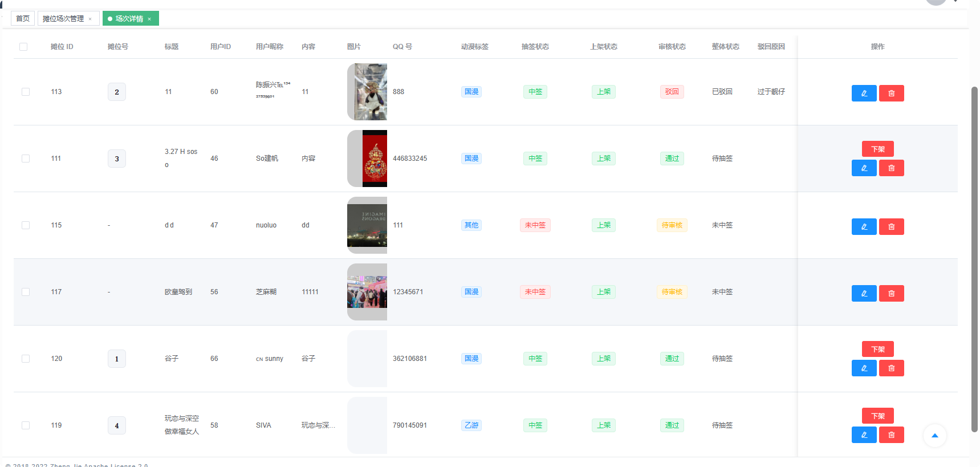Screen dimensions: 980x467
Task: Close the 场次详情 tab
Action: (x=149, y=19)
